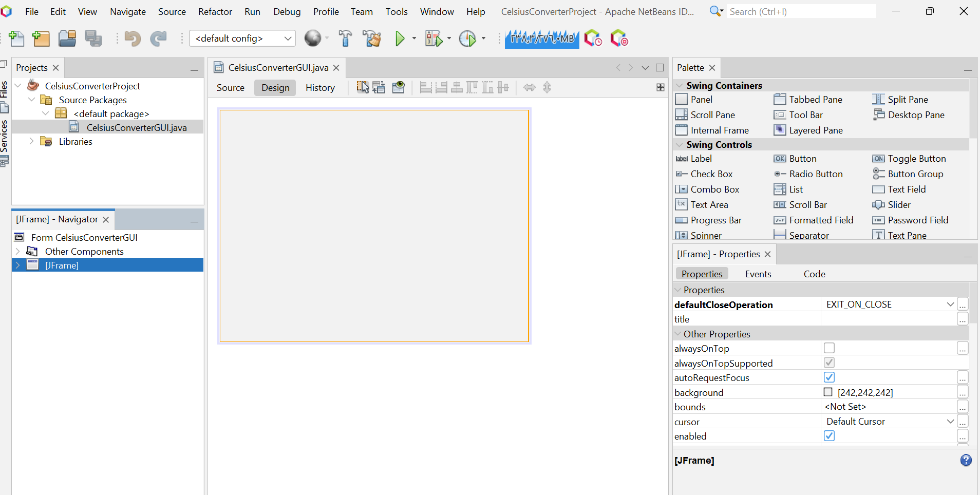Switch to the Source view tab
This screenshot has width=980, height=495.
[231, 88]
